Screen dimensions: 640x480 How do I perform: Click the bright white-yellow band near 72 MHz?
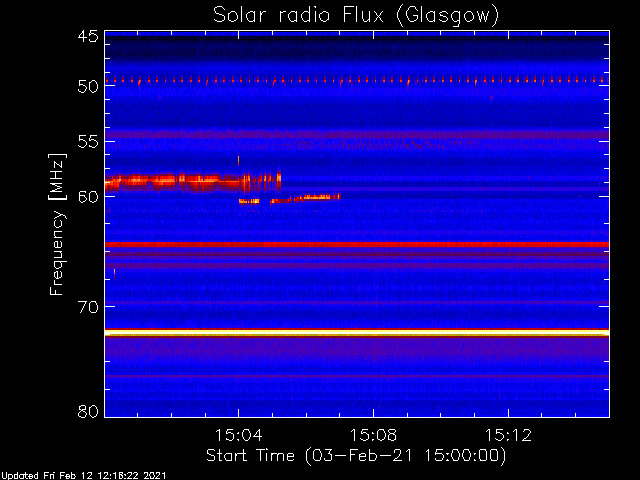tap(357, 333)
